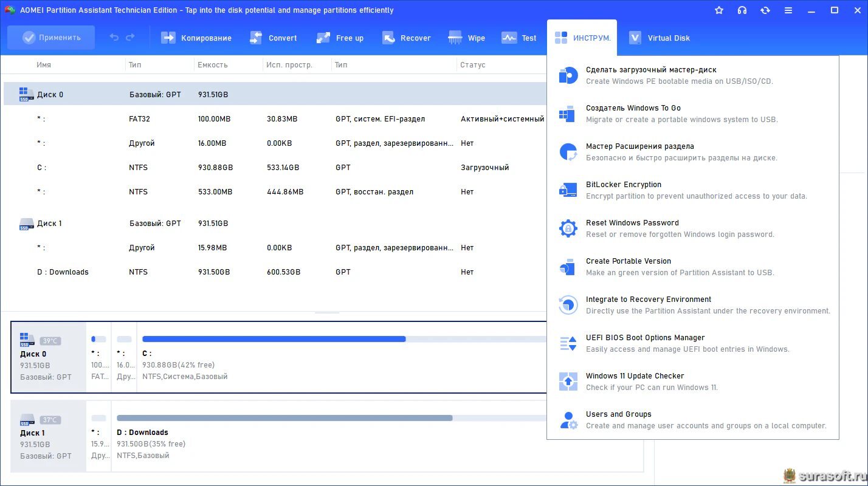Open the UEFI BIOS Boot Options Manager icon

point(568,343)
